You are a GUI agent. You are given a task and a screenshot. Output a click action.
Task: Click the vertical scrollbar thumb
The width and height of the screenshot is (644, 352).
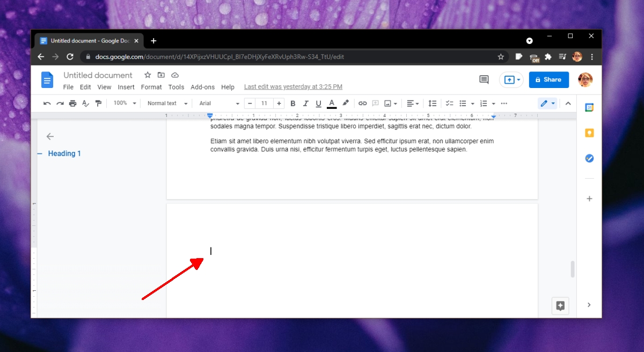[x=573, y=269]
